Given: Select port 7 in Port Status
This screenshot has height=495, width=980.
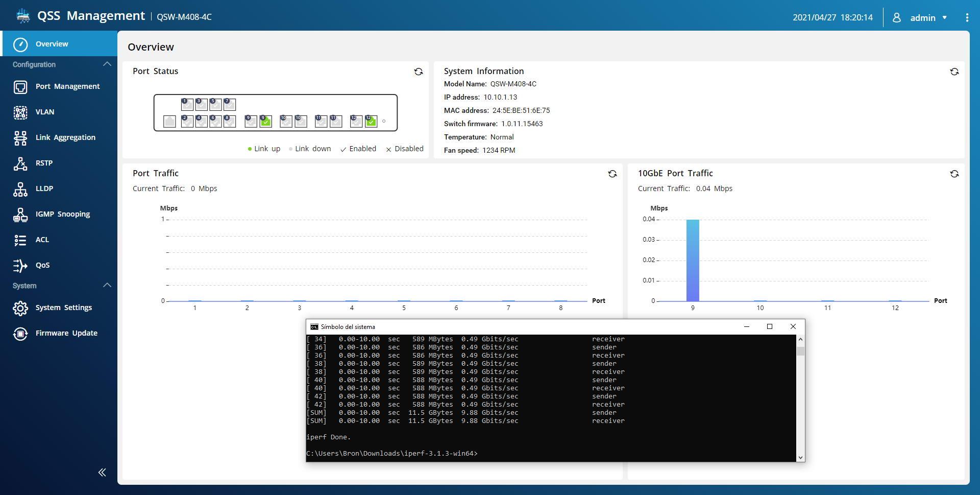Looking at the screenshot, I should pyautogui.click(x=230, y=104).
